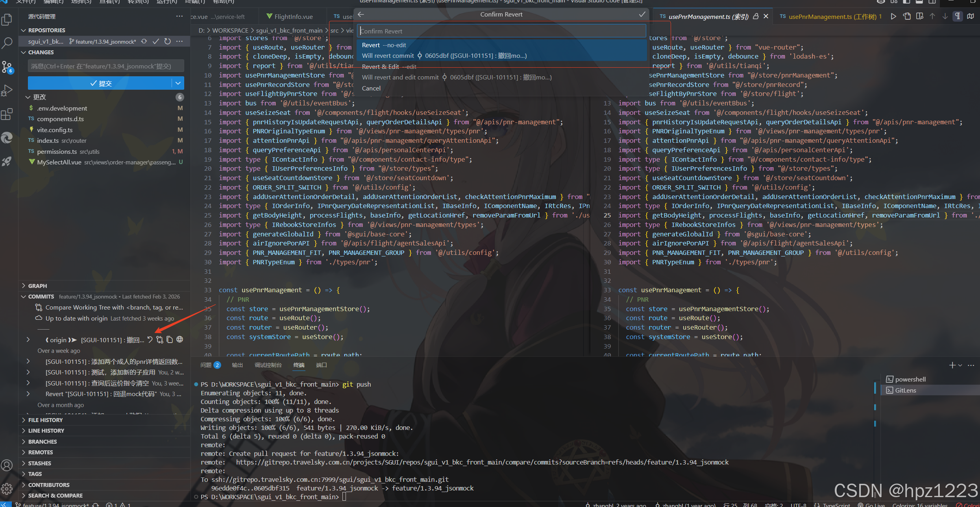The width and height of the screenshot is (980, 507).
Task: Close the usePnrManagement.ts (索引) tab
Action: (x=766, y=16)
